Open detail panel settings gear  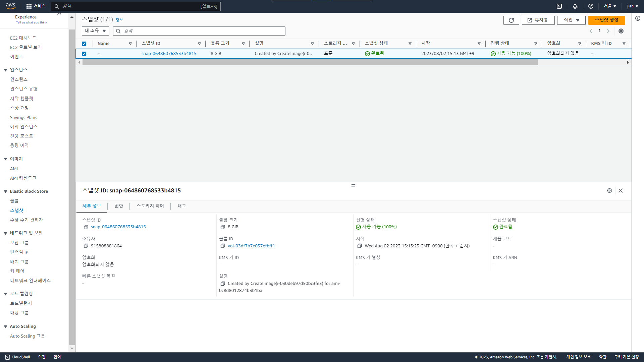click(x=609, y=190)
